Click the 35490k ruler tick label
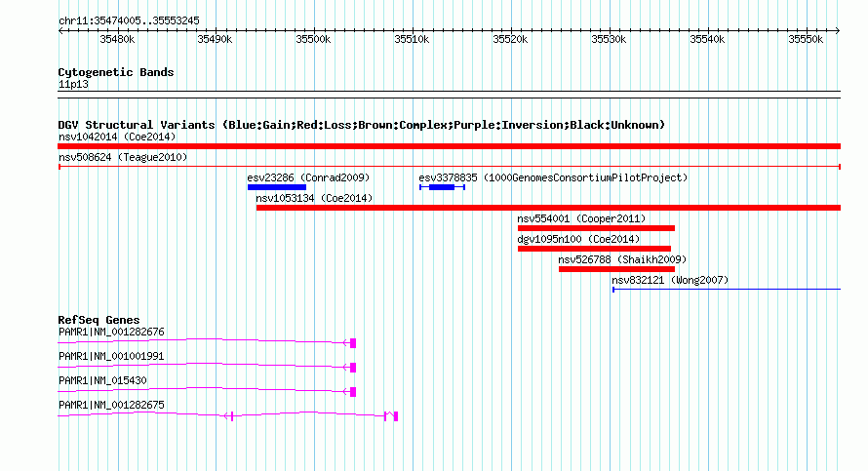 pos(215,39)
